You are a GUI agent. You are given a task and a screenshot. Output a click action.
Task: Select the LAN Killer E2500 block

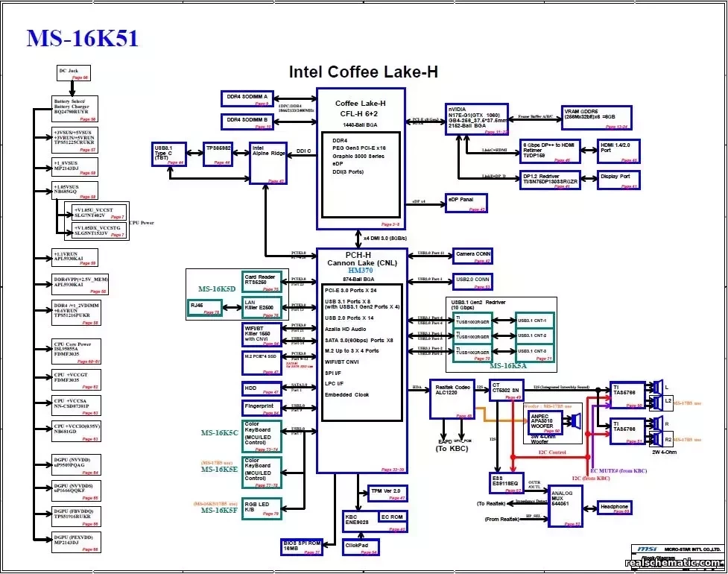click(262, 307)
